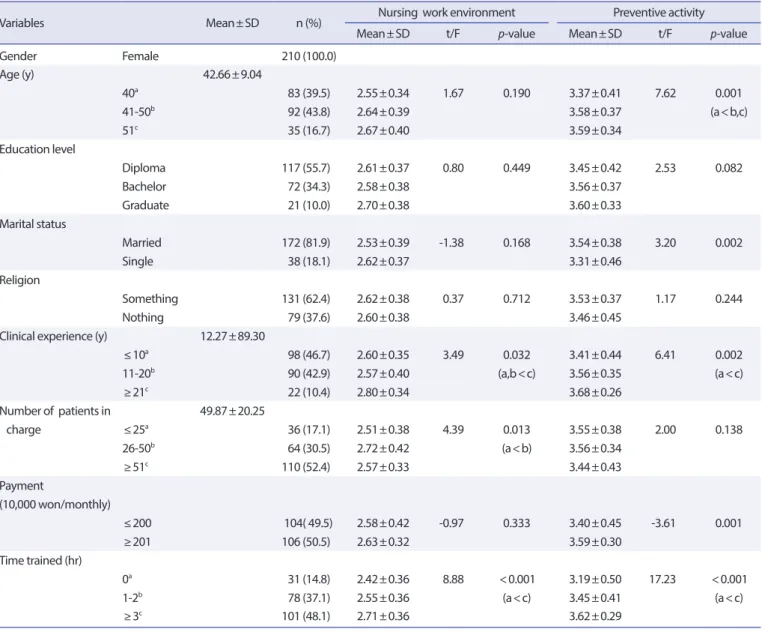Click the '2.72±0.42' work environment cell
The height and width of the screenshot is (632, 762).
coord(383,448)
